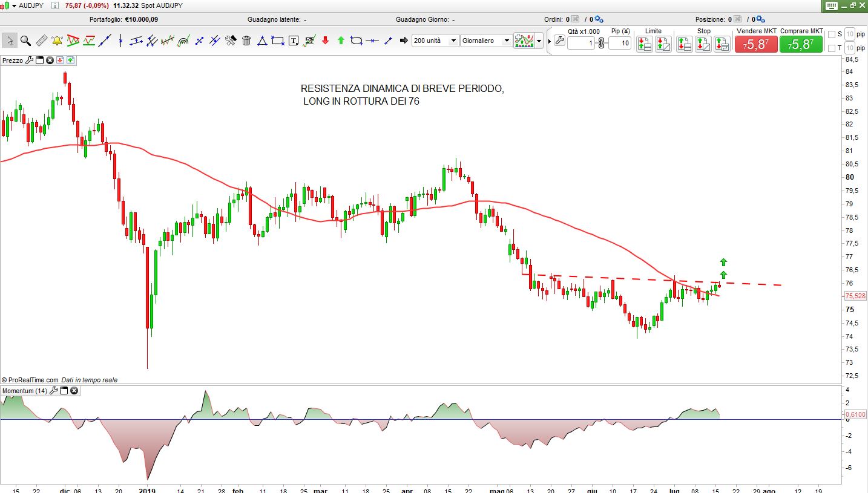The image size is (868, 493).
Task: Pick the red down arrow marker tool
Action: tap(325, 41)
